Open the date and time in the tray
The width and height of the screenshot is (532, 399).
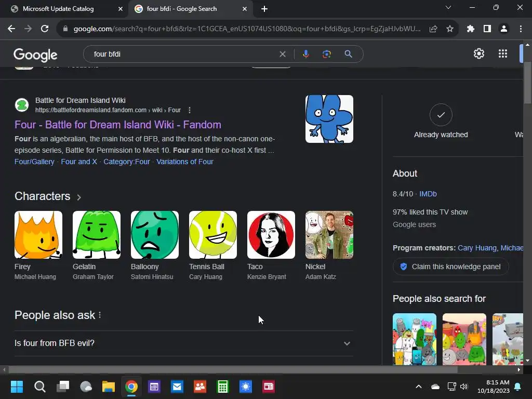pos(494,387)
